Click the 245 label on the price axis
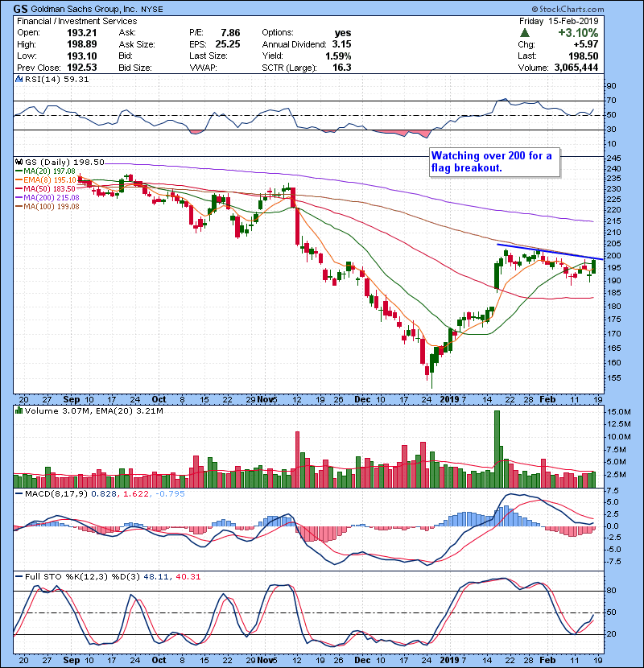The image size is (644, 668). pyautogui.click(x=614, y=158)
